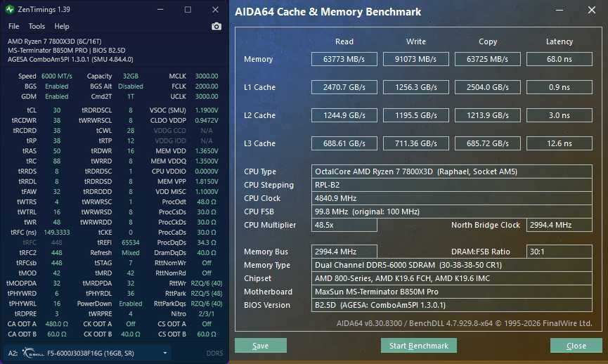Click the MEM VDD 1.3650V value
The height and width of the screenshot is (364, 608).
(x=206, y=151)
